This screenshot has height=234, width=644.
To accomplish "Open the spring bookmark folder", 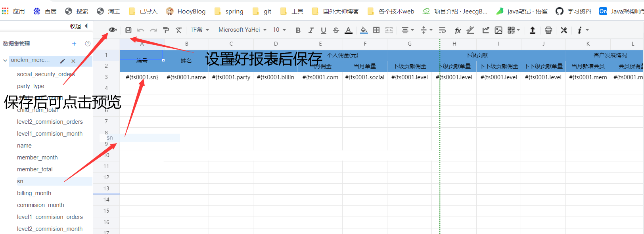I will tap(229, 11).
